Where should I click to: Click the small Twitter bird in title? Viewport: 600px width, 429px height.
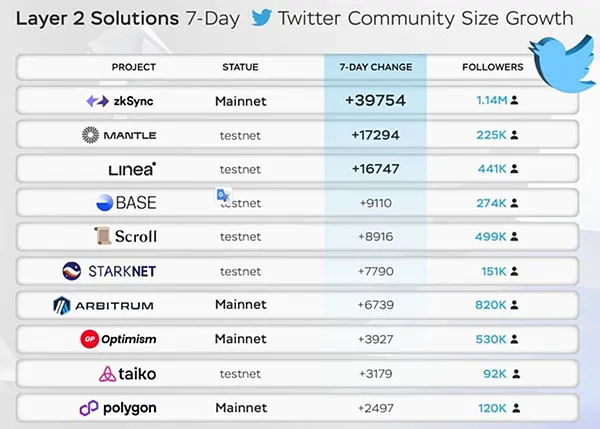pos(262,18)
